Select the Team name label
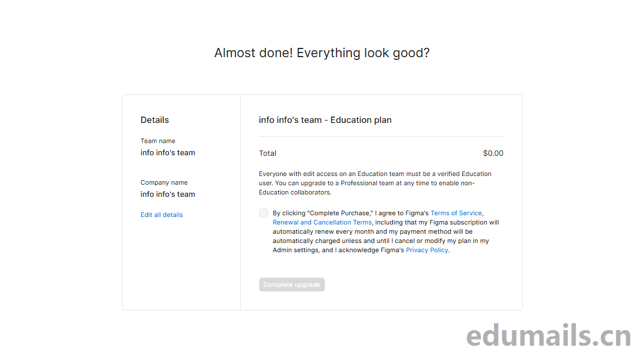This screenshot has width=644, height=359. [x=158, y=141]
